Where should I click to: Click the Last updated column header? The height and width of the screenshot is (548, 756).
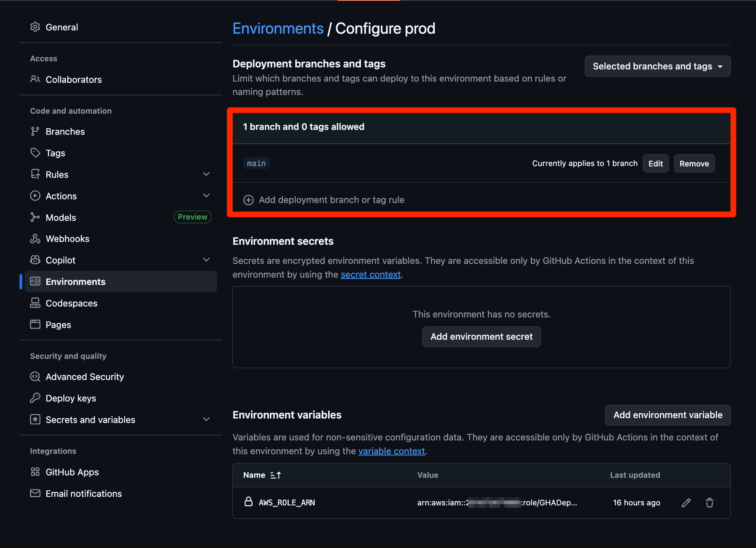(635, 475)
